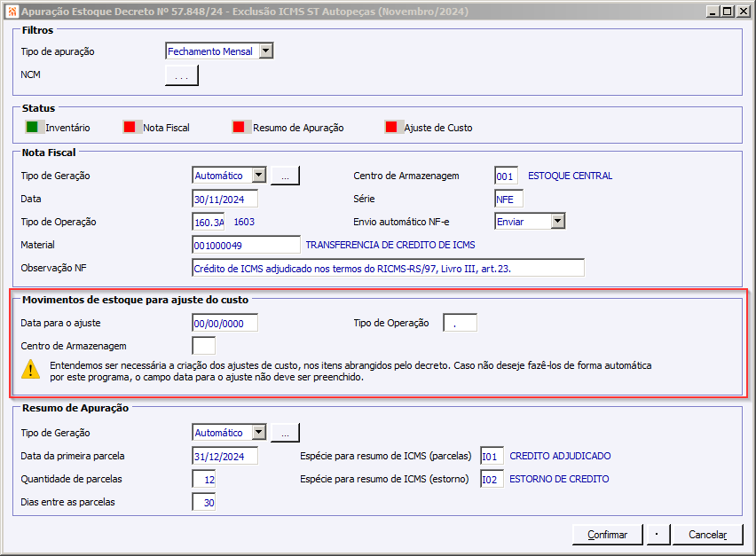Click Nota Fiscal Centro de Armazenagem field 001
This screenshot has height=556, width=756.
point(507,176)
